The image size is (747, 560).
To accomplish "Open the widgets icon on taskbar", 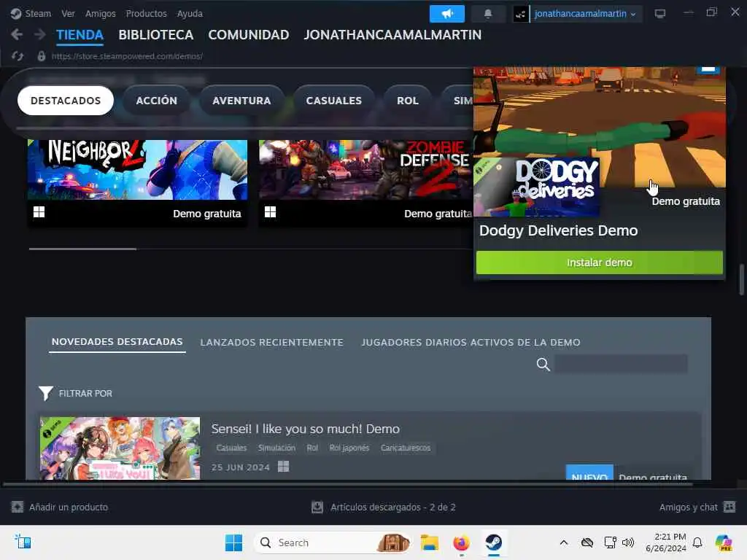I will tap(23, 542).
